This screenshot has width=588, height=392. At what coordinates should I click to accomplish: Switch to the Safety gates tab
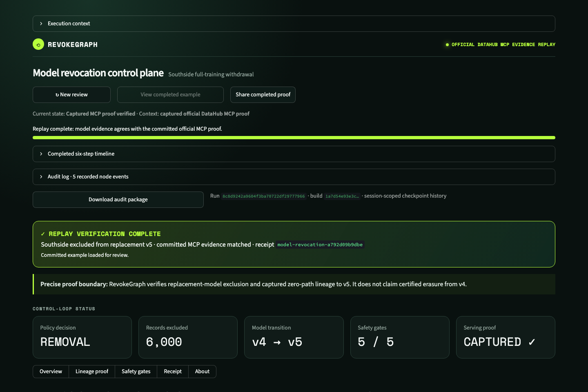136,372
